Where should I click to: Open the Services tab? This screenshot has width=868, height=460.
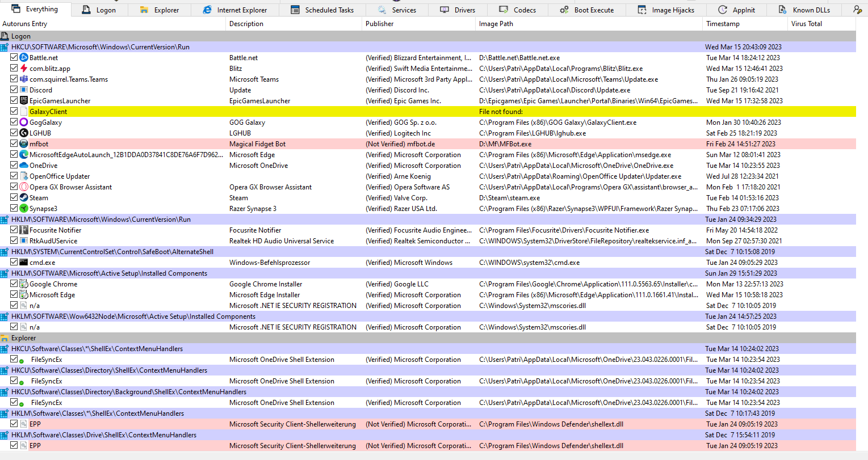397,10
